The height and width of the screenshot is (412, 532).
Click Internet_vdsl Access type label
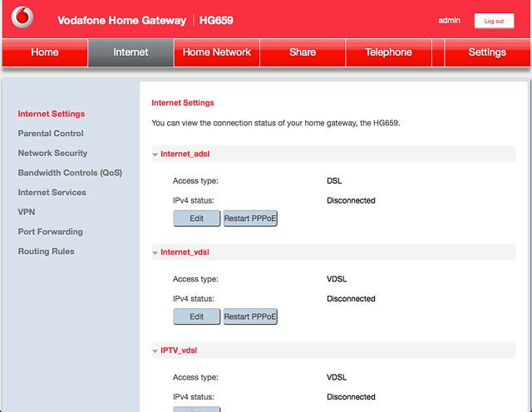tap(195, 279)
